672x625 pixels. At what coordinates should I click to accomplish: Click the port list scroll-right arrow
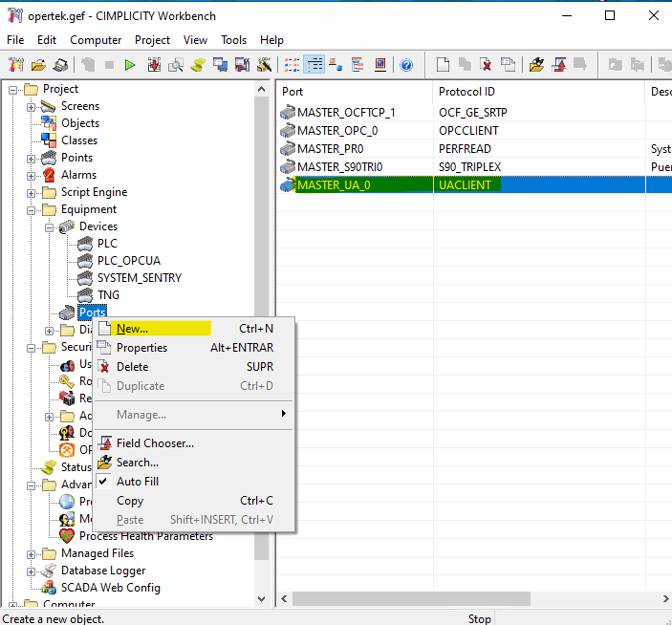click(x=665, y=598)
